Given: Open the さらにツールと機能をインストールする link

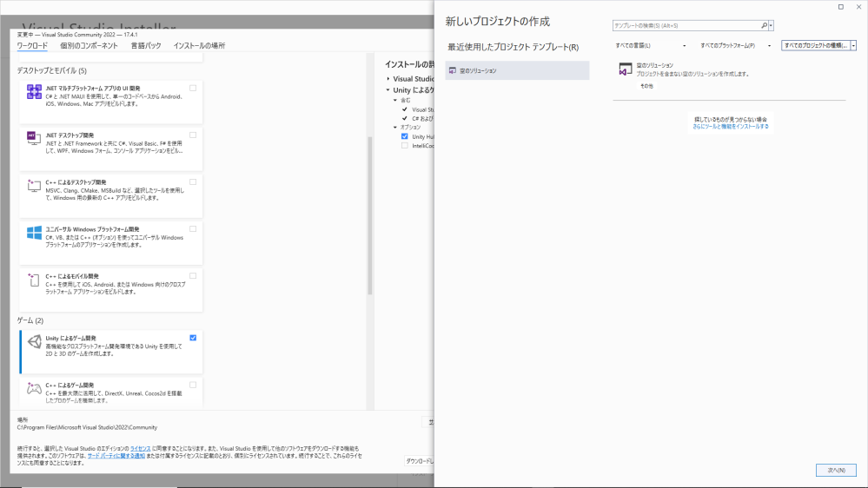Looking at the screenshot, I should [x=730, y=127].
